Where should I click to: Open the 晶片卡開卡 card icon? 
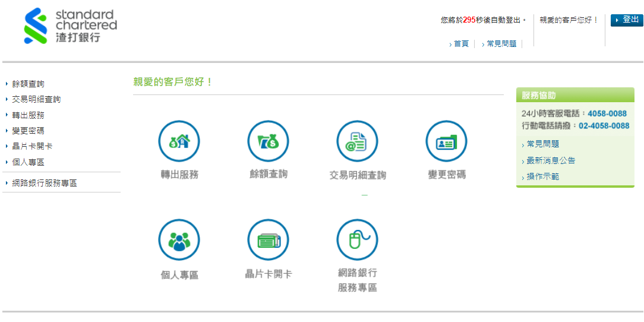[x=268, y=240]
